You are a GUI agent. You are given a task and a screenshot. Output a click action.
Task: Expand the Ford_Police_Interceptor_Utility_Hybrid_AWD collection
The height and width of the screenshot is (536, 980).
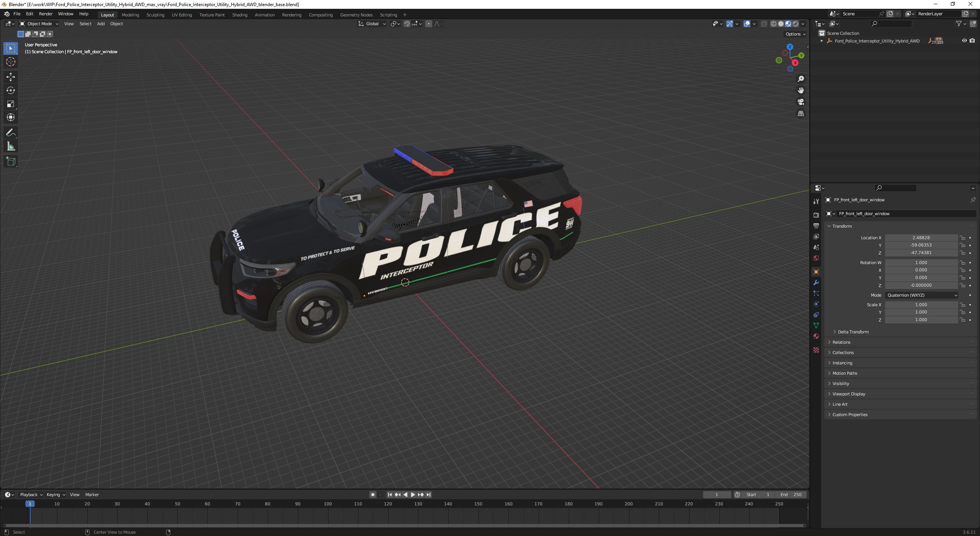(822, 41)
